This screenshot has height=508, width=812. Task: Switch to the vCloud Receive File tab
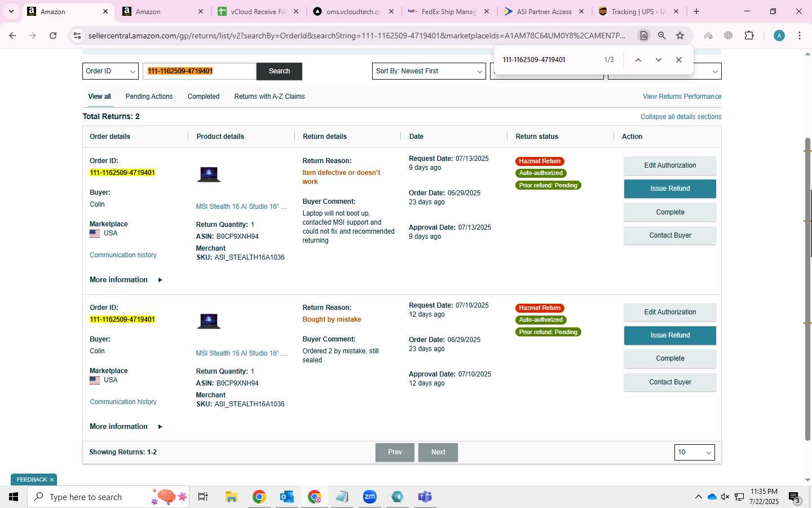[x=258, y=11]
